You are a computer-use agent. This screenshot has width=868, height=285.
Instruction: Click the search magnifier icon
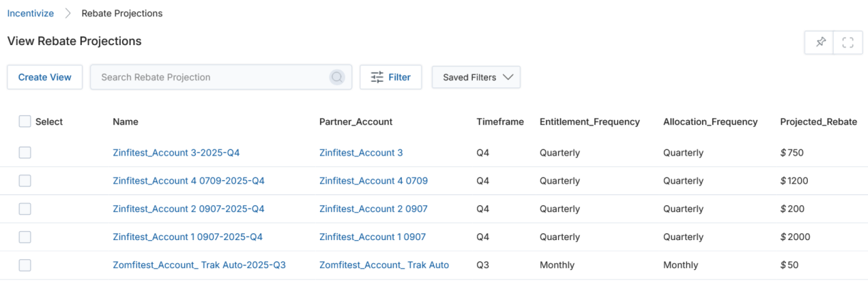tap(337, 77)
